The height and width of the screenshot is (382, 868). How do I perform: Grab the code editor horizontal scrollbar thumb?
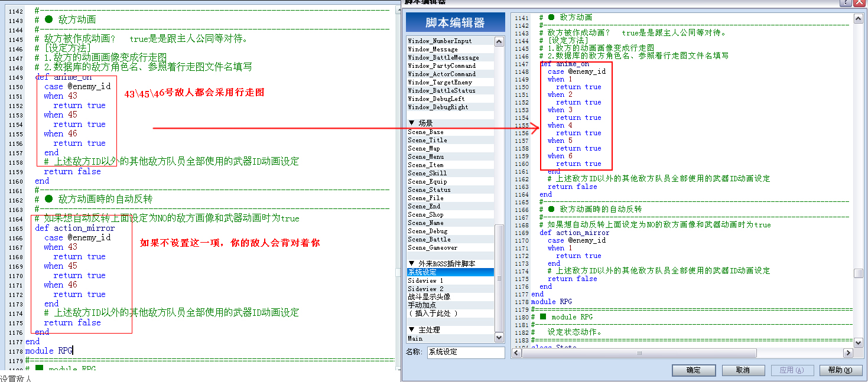pos(638,353)
